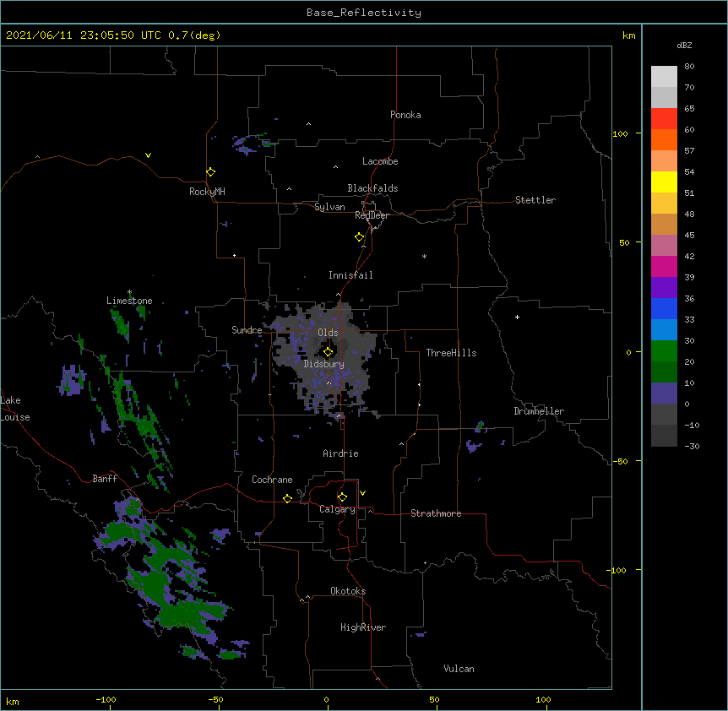Click the Banff town label
The width and height of the screenshot is (728, 711).
(x=105, y=479)
